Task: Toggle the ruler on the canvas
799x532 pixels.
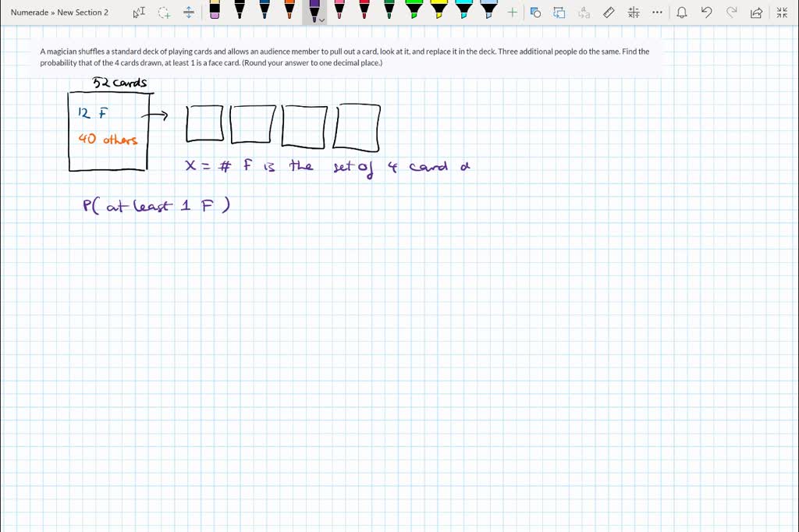Action: click(x=609, y=12)
